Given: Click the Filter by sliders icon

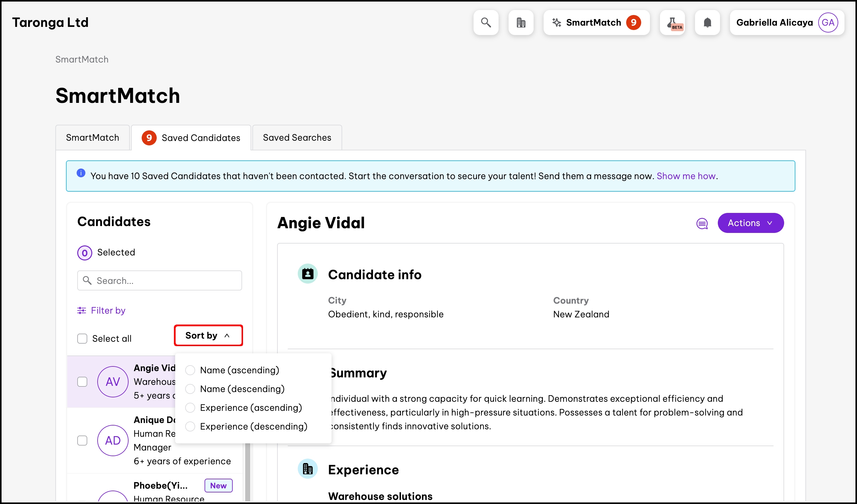Looking at the screenshot, I should [82, 310].
